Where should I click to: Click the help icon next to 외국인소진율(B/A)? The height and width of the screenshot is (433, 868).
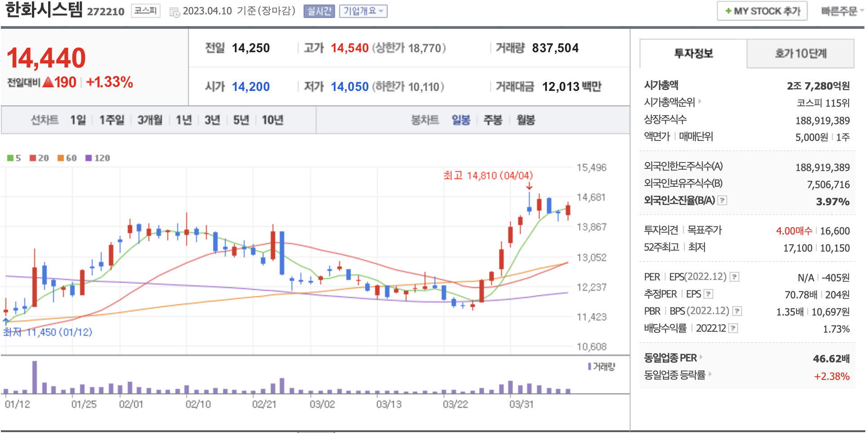coord(722,200)
